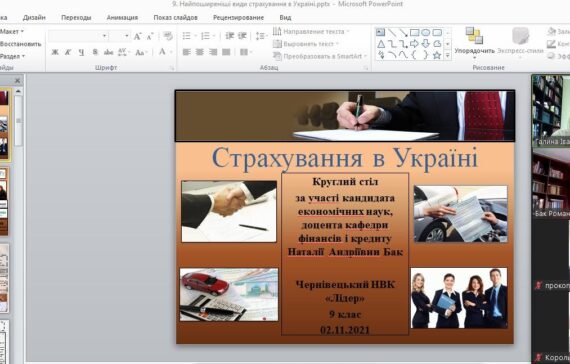Toggle underline with the Ч button
Screen dimensions: 570x364
[81, 52]
